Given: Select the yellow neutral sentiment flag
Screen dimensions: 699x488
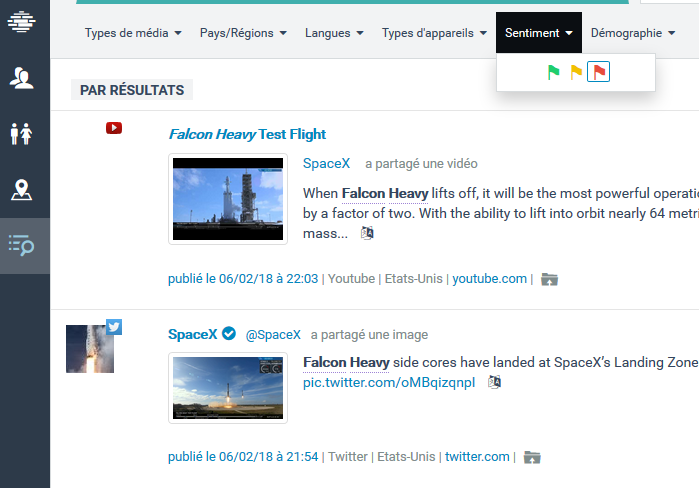Looking at the screenshot, I should tap(576, 72).
